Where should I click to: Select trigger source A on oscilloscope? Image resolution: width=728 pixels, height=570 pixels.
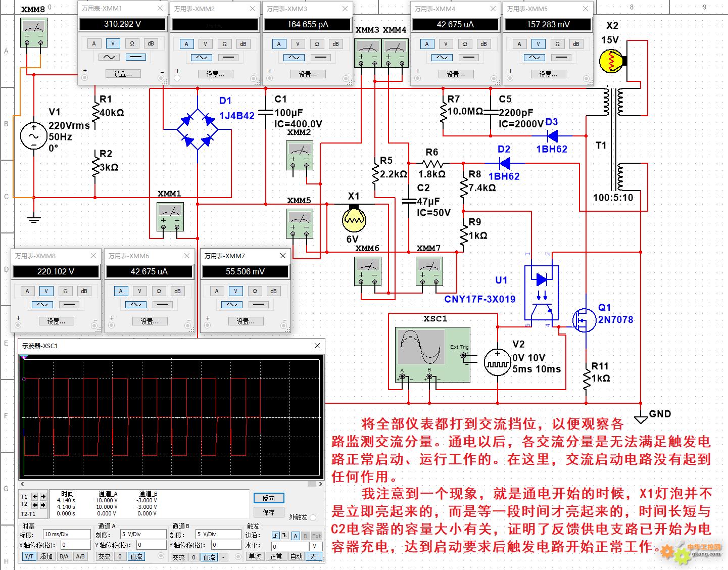[x=296, y=536]
